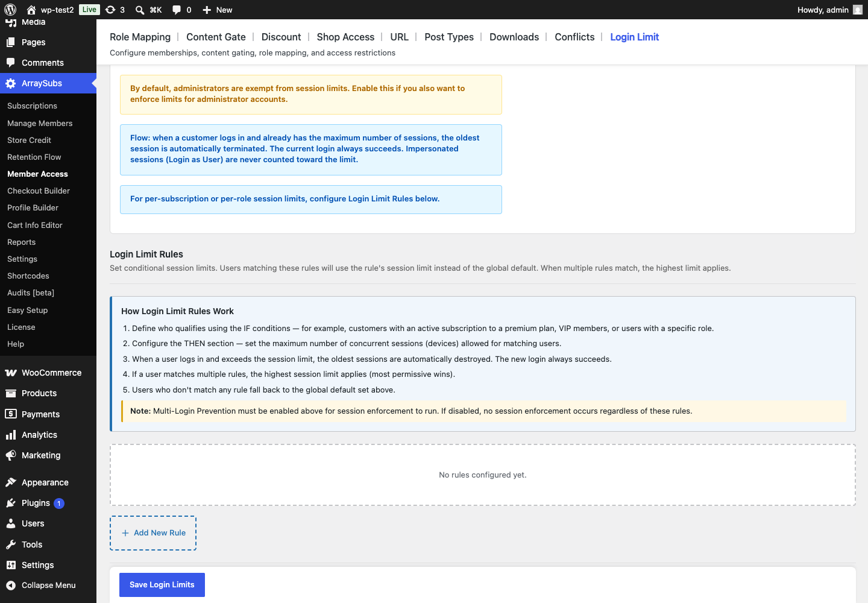Click the Appearance brush icon
The image size is (868, 603).
coord(11,482)
